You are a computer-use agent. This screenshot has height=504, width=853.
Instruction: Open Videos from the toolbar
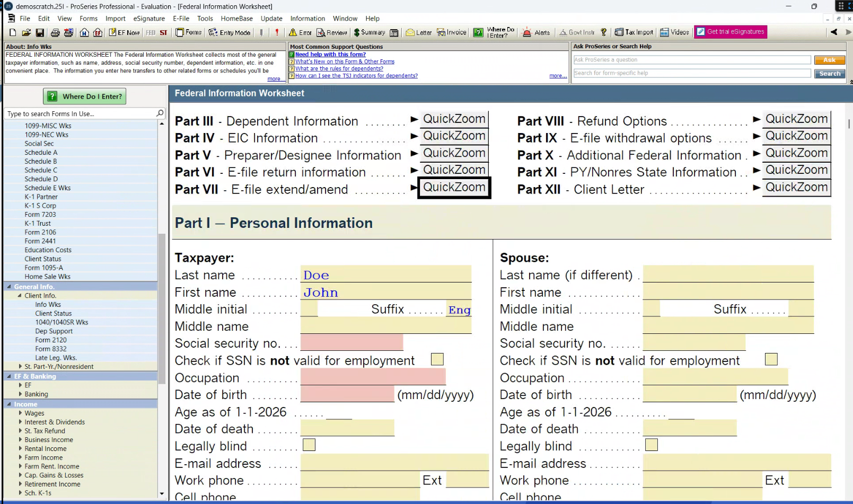(x=674, y=32)
